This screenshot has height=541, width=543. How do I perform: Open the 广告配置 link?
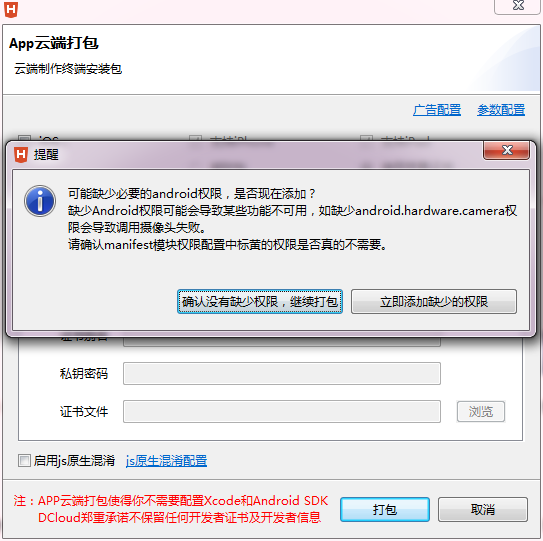click(x=437, y=110)
